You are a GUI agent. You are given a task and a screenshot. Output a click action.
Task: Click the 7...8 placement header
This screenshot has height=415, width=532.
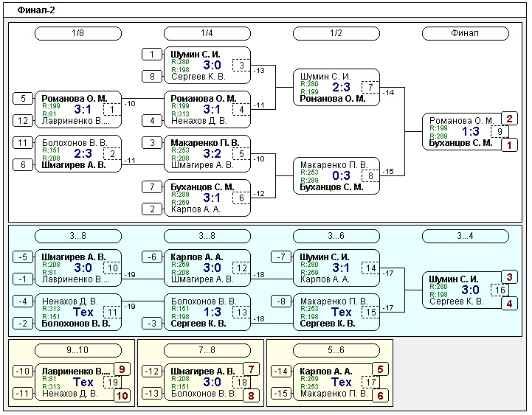click(x=207, y=346)
